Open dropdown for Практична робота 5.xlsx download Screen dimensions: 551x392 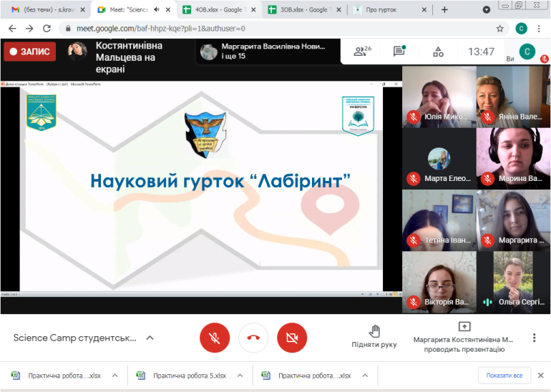tap(240, 376)
